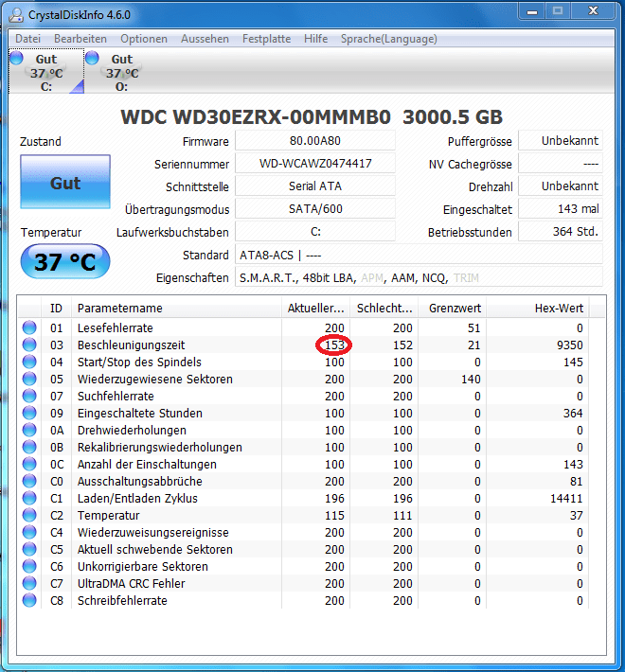Click the big Gut health status button
Viewport: 625px width, 672px height.
click(x=65, y=182)
